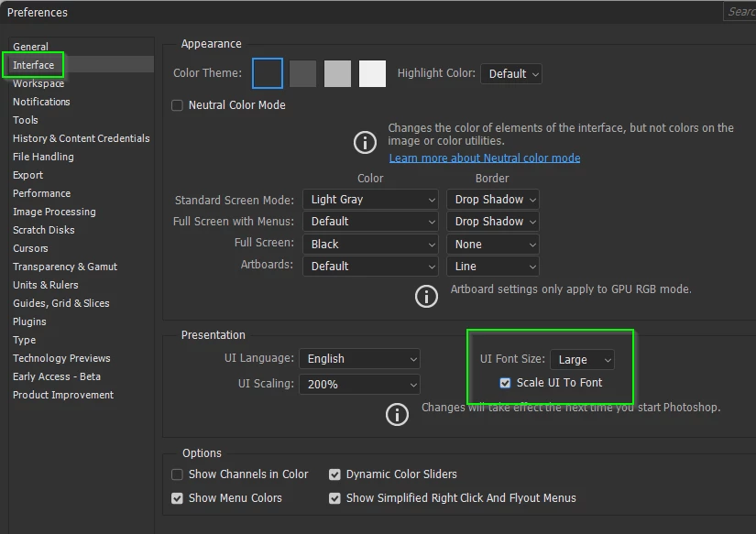Toggle Show Simplified Right Click And Flyout Menus
Image resolution: width=756 pixels, height=534 pixels.
[x=334, y=498]
